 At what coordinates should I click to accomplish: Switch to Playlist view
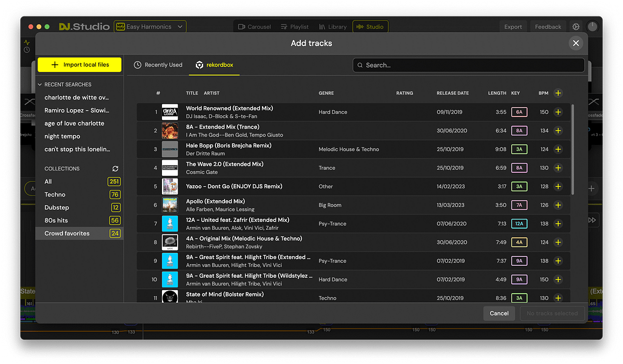tap(294, 27)
